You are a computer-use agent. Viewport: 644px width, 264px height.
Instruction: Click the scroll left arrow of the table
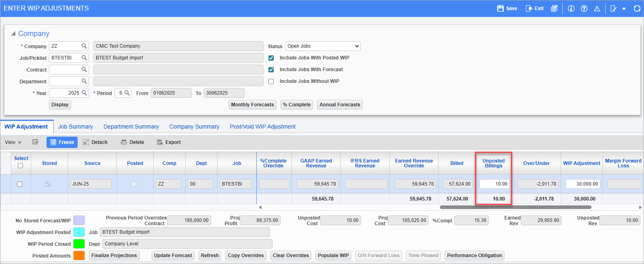(x=260, y=207)
